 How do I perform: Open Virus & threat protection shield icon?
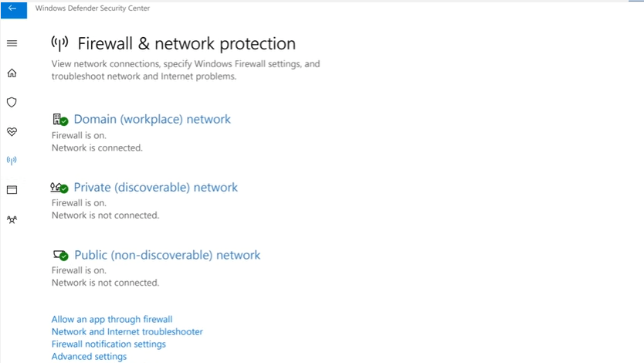pyautogui.click(x=12, y=102)
